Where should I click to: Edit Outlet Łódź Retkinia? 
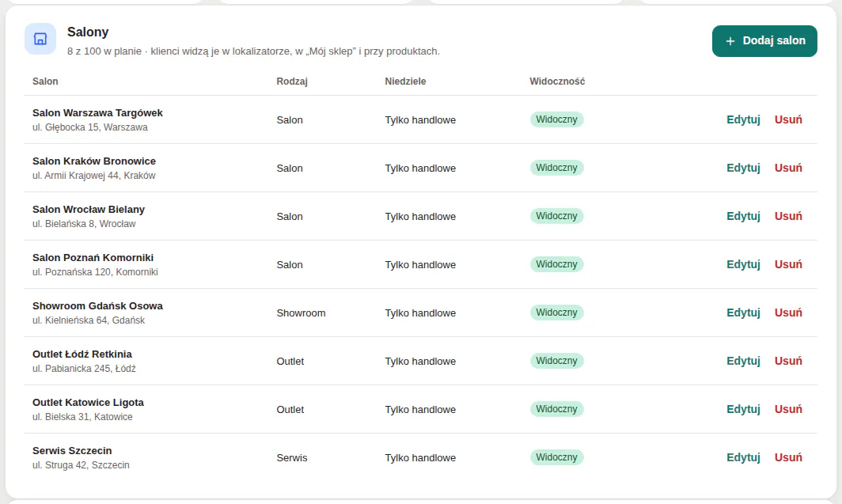(x=743, y=362)
